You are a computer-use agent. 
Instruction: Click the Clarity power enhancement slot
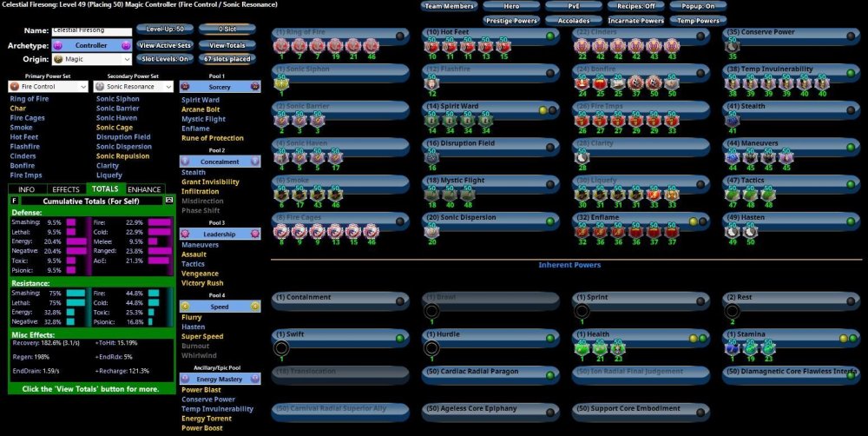582,155
